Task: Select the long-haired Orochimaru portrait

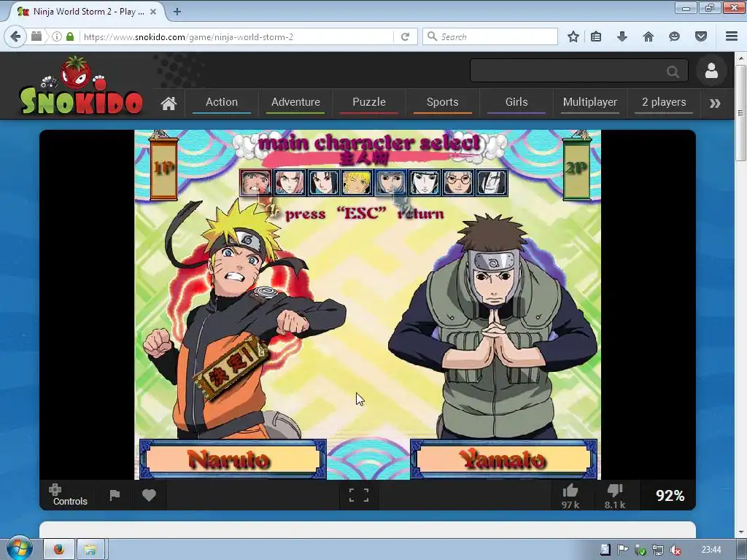Action: point(492,182)
